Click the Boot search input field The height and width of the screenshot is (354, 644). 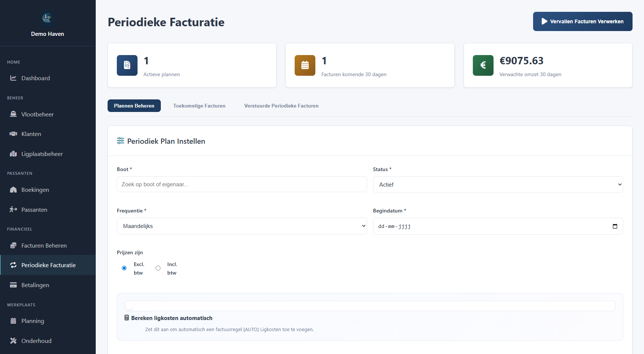(x=242, y=184)
